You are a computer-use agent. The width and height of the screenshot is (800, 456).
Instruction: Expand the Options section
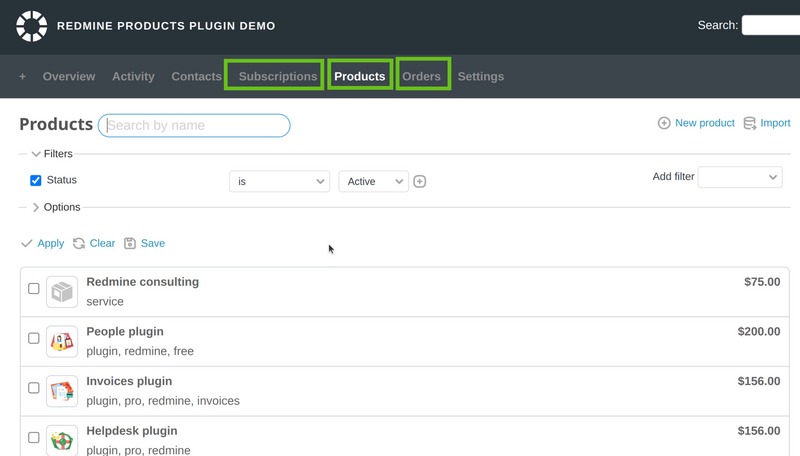point(57,207)
